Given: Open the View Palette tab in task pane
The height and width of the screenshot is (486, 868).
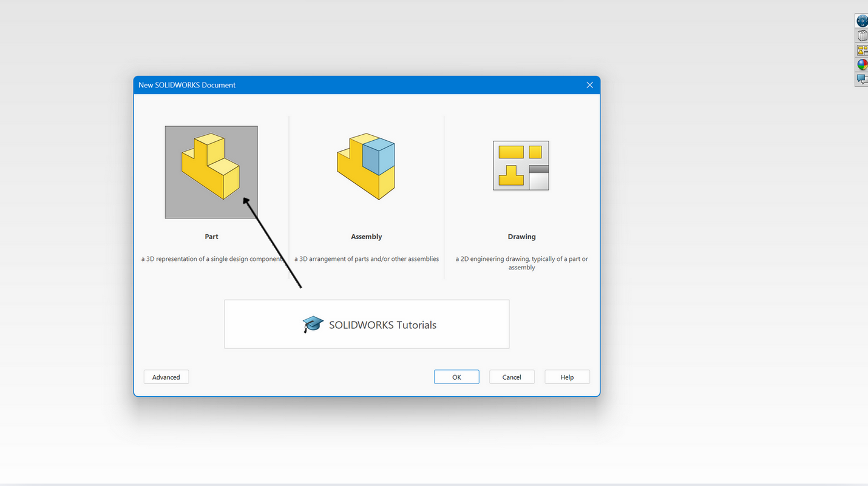Looking at the screenshot, I should click(862, 50).
